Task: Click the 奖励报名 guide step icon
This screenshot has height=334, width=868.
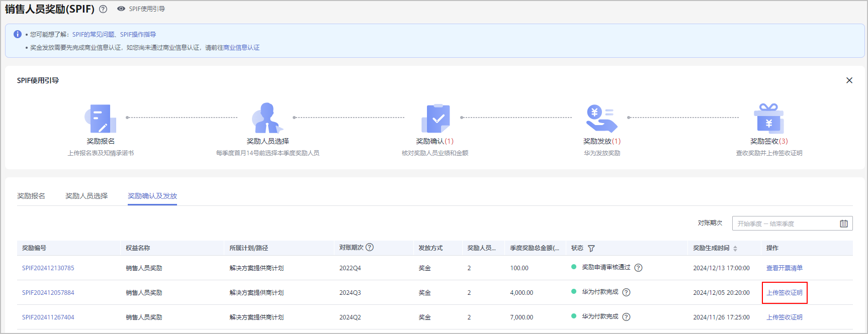Action: pos(101,119)
